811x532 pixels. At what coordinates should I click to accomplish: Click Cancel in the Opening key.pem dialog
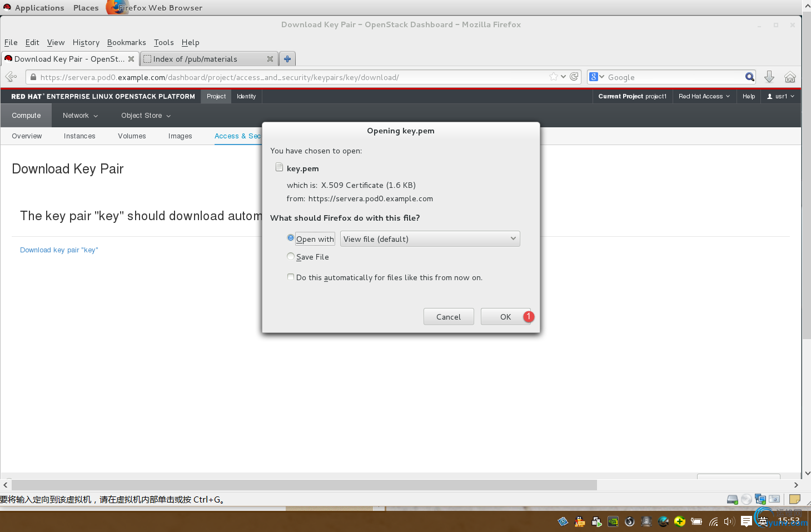(x=449, y=317)
